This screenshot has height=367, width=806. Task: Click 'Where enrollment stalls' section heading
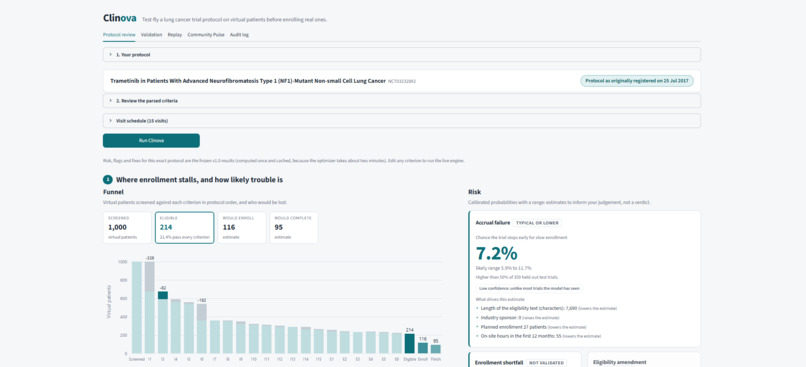[x=199, y=180]
